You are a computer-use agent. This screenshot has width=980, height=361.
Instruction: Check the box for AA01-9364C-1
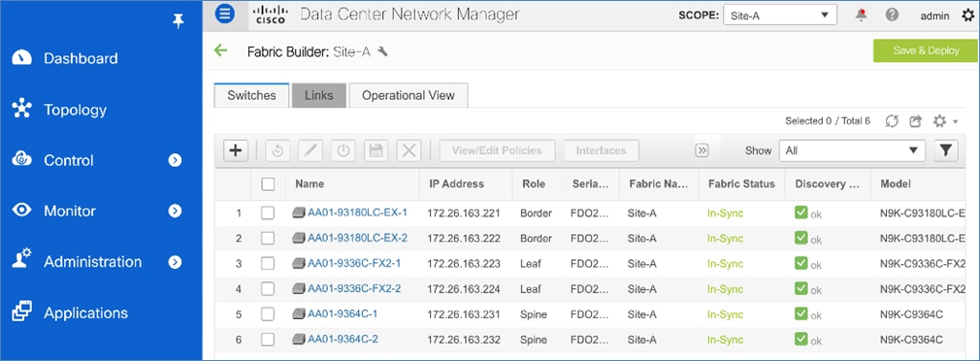click(268, 314)
